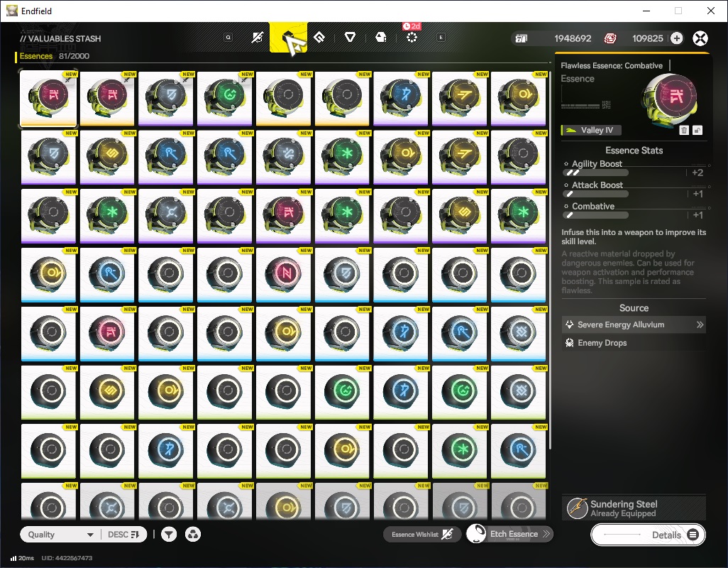Open the box-shaped stash tab

(381, 37)
